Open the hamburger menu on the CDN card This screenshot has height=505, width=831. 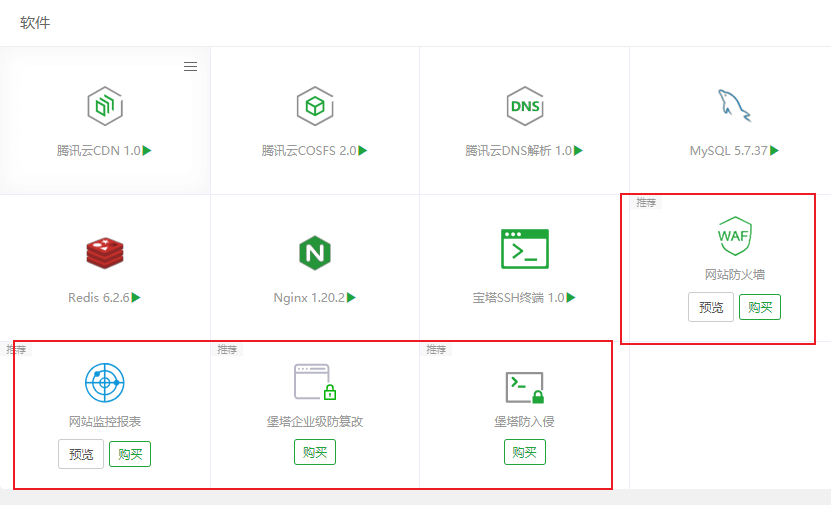click(190, 66)
